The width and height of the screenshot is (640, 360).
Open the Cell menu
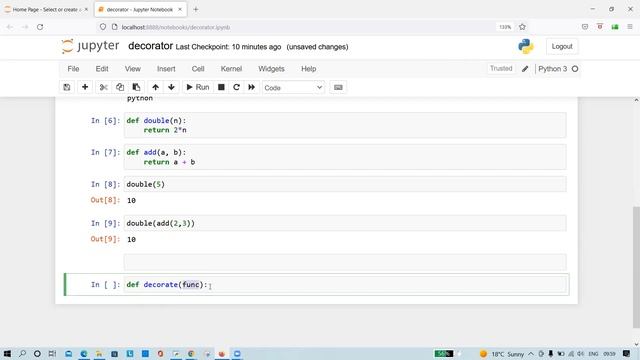click(198, 69)
